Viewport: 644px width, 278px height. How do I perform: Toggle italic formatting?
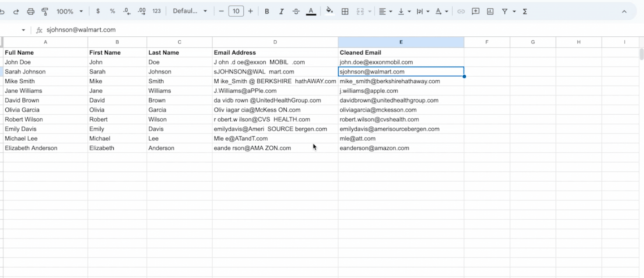click(x=281, y=11)
